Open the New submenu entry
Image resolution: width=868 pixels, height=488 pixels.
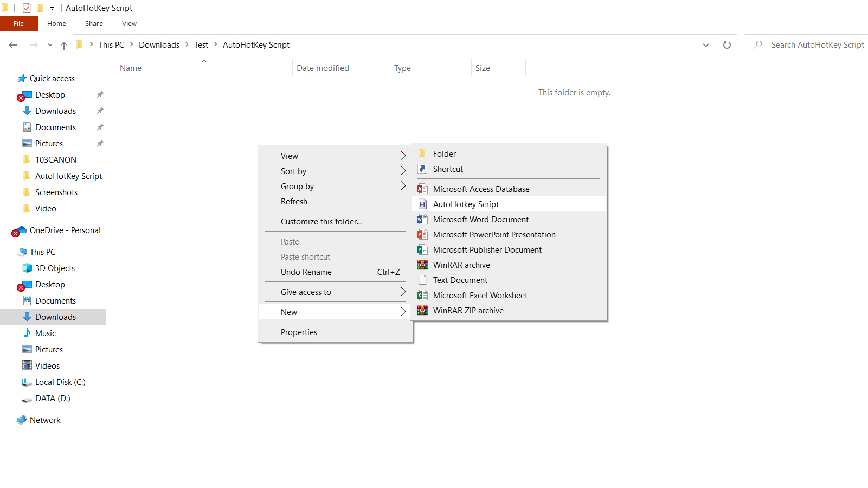pyautogui.click(x=335, y=312)
